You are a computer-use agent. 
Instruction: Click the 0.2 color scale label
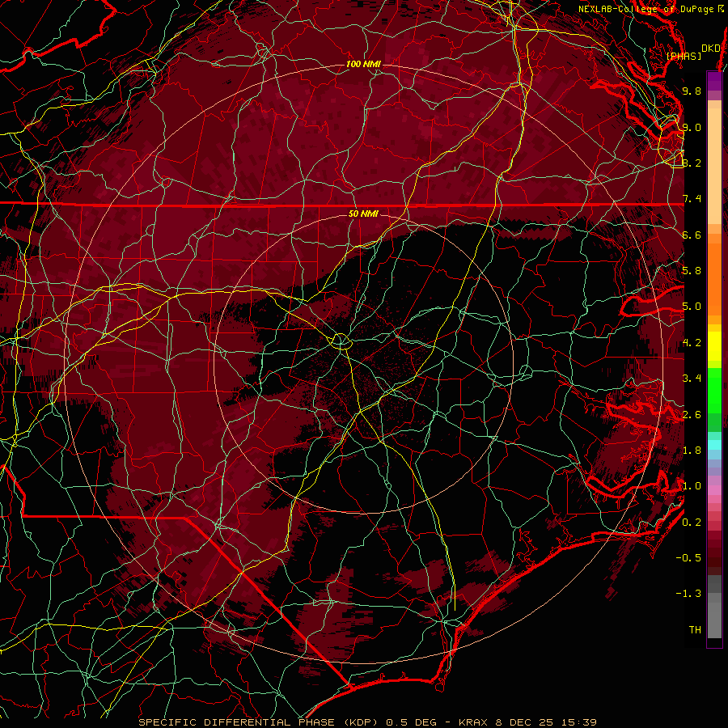(692, 523)
